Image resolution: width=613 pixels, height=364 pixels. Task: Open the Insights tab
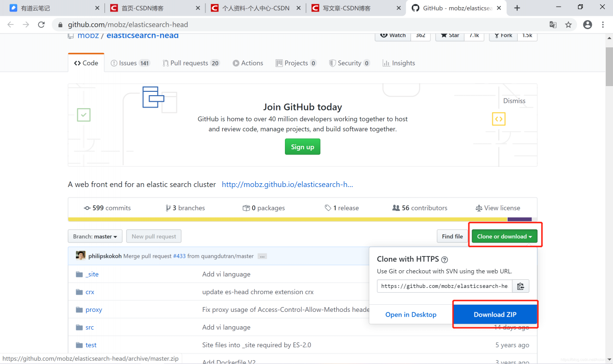[x=399, y=63]
